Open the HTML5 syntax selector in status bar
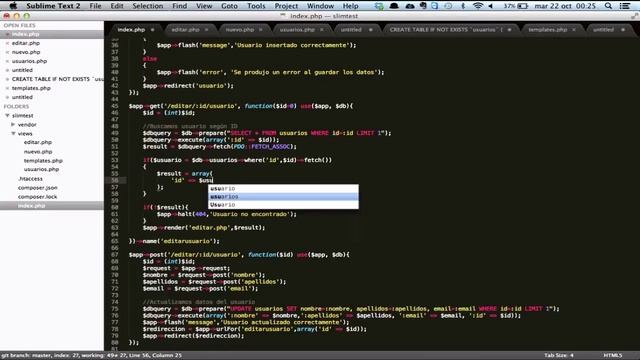 (613, 355)
